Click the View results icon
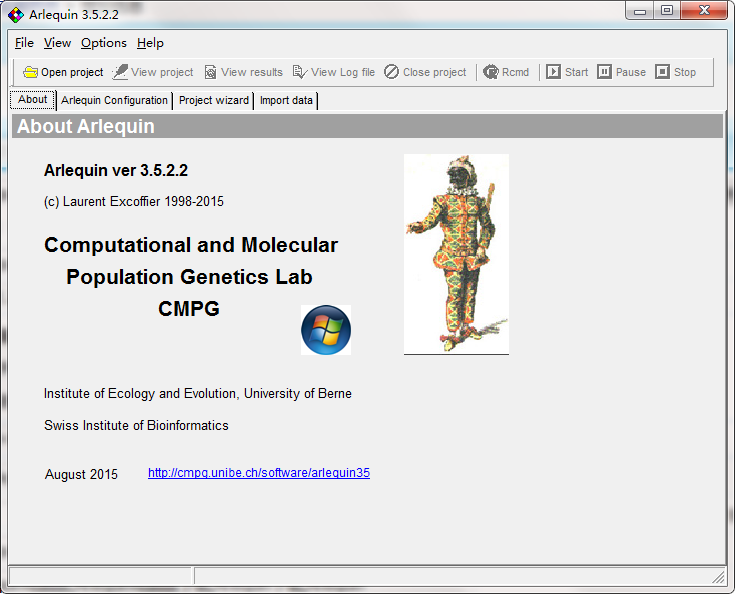This screenshot has width=735, height=594. pyautogui.click(x=210, y=72)
